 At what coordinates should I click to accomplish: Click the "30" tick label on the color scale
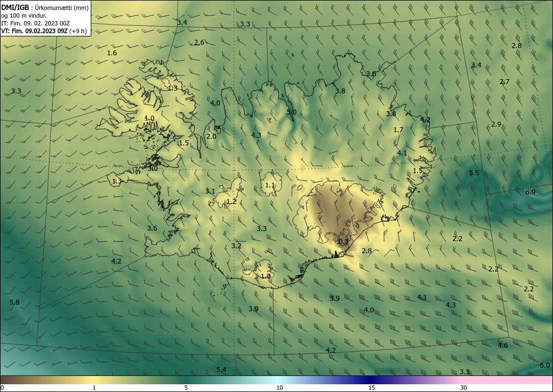click(464, 388)
